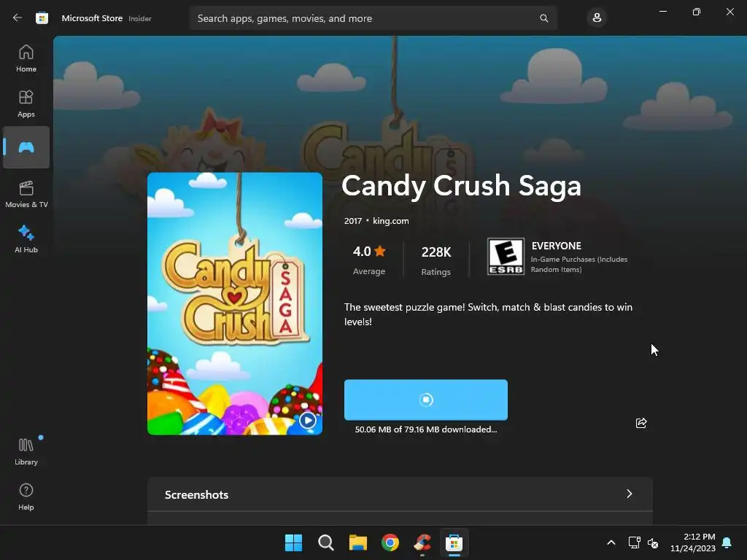Select the Gaming controller tab
The image size is (747, 560).
click(x=26, y=147)
